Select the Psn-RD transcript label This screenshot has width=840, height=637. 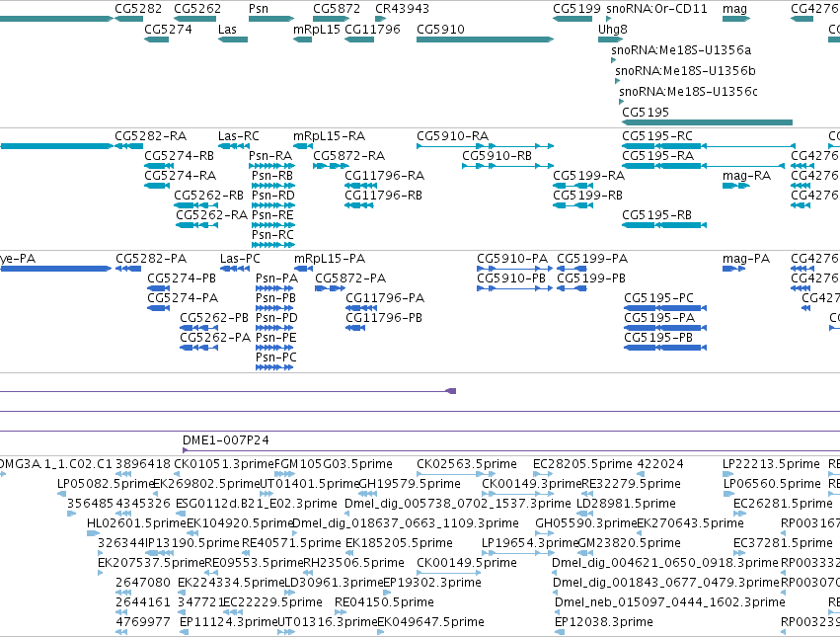pyautogui.click(x=273, y=196)
